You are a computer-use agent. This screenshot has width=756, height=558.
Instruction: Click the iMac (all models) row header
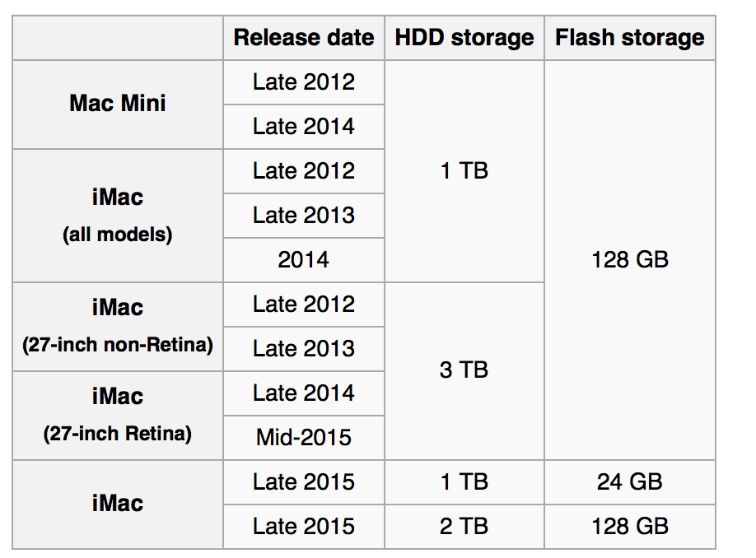(x=118, y=216)
